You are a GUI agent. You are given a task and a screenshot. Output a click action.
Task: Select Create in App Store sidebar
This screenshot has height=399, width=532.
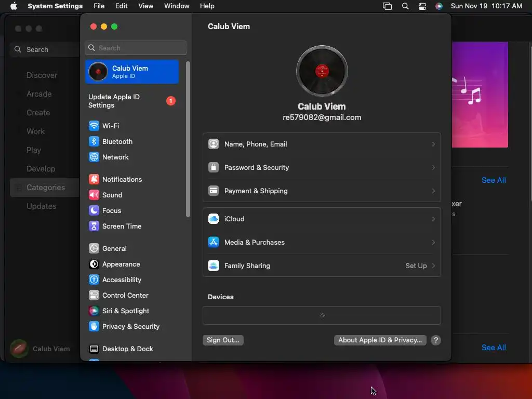pyautogui.click(x=38, y=113)
